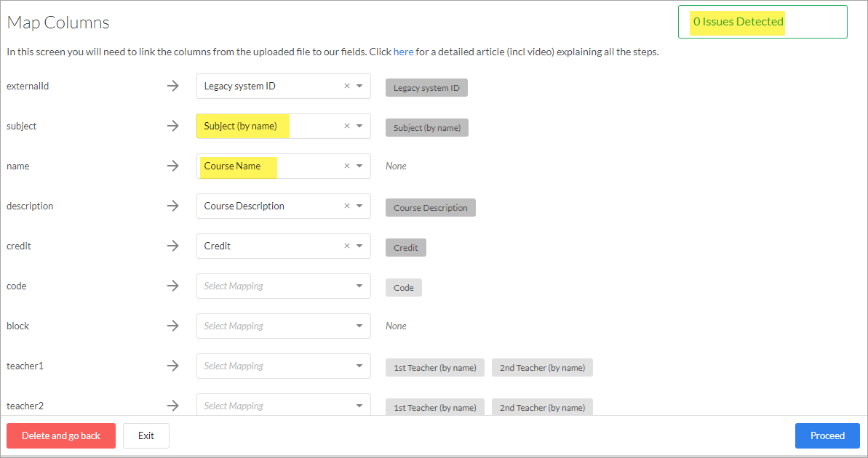Click the subject field label
This screenshot has width=868, height=458.
pyautogui.click(x=22, y=126)
